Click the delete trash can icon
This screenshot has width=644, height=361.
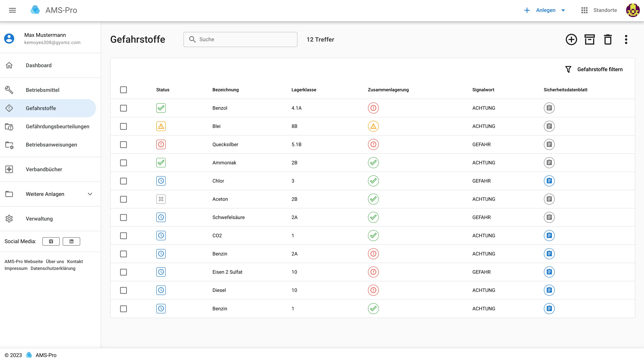click(608, 39)
